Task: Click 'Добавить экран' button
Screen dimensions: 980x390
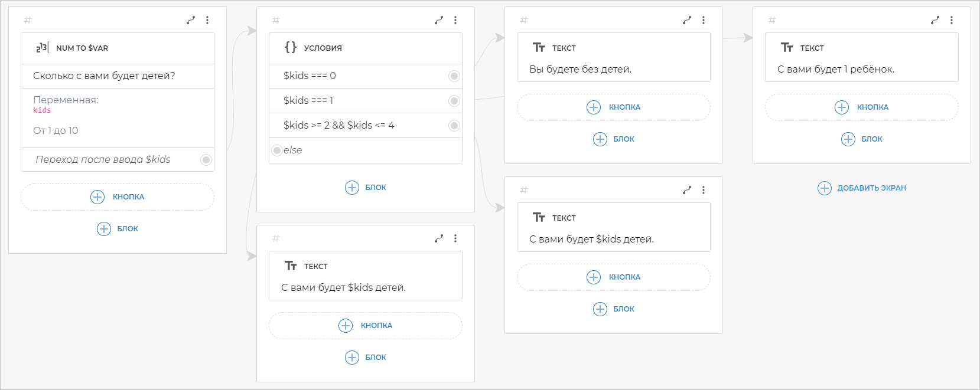Action: (862, 188)
